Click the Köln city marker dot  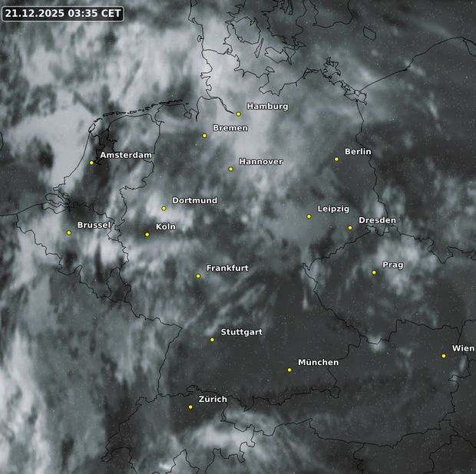pyautogui.click(x=147, y=235)
